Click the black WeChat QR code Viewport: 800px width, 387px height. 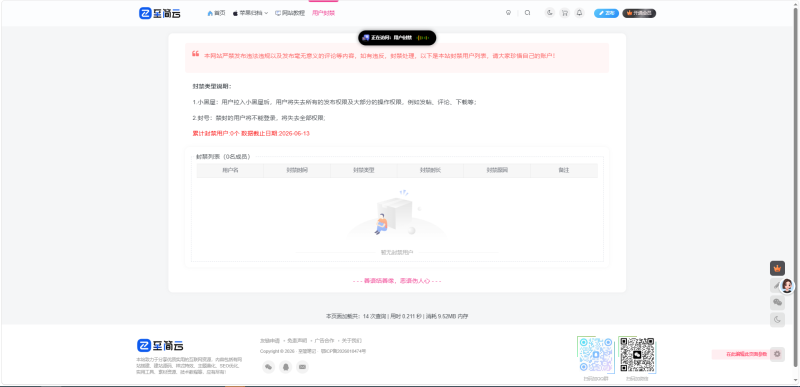[x=637, y=354]
